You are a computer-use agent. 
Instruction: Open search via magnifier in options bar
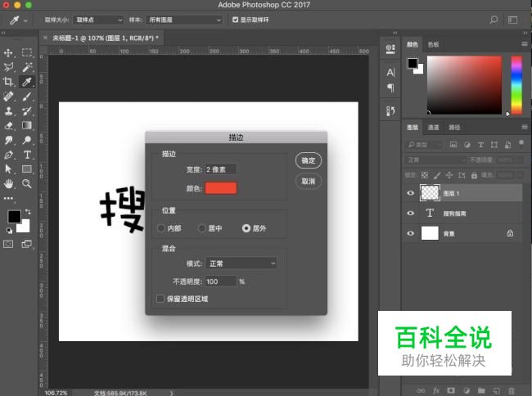pyautogui.click(x=494, y=20)
